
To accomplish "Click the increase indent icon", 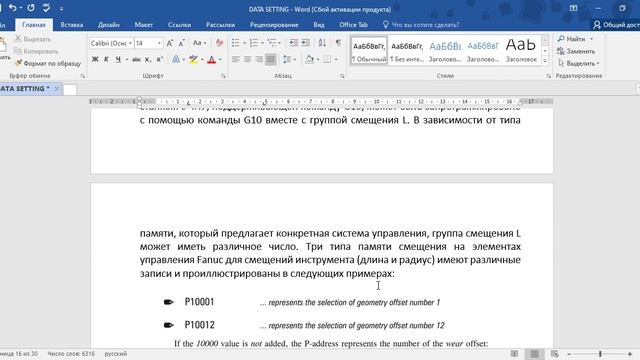I will 305,43.
